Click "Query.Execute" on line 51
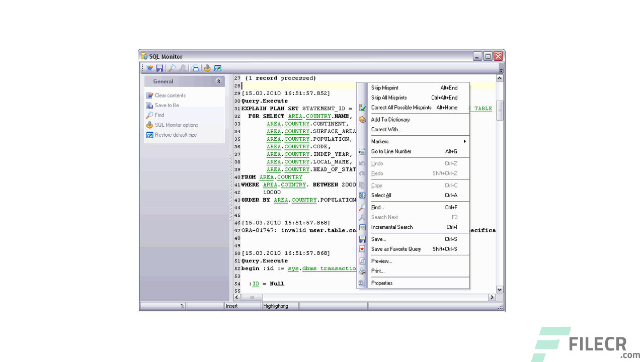644x362 pixels. [x=265, y=261]
